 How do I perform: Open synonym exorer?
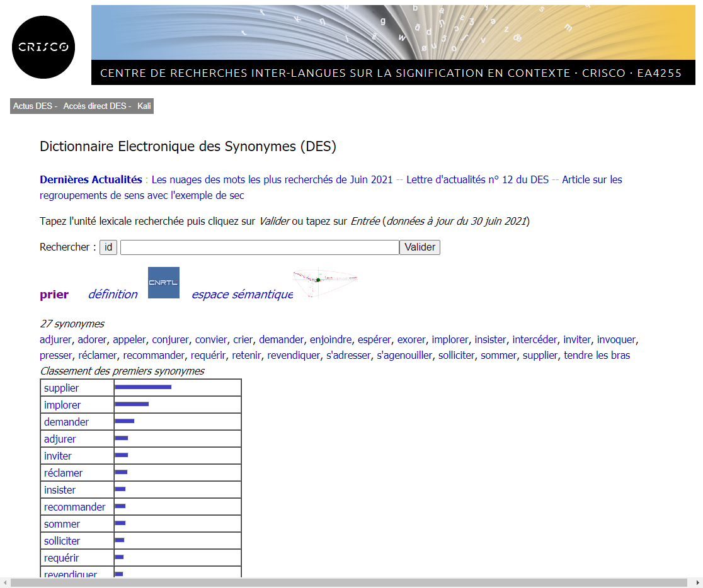(x=411, y=340)
